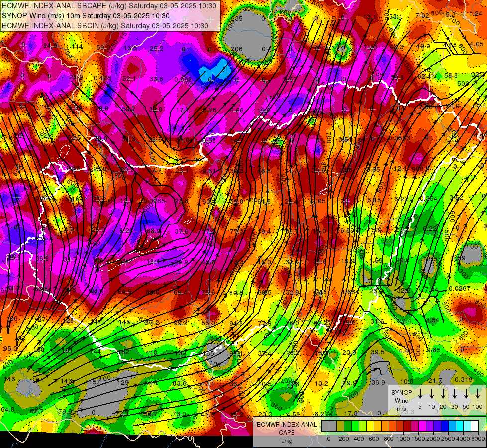This screenshot has width=487, height=448.
Task: Click the 4.05 station value on the map
Action: tap(476, 44)
